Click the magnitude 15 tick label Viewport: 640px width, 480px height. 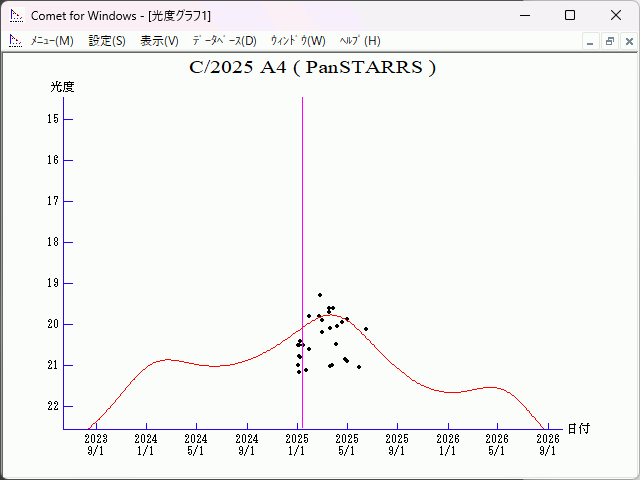(x=53, y=119)
